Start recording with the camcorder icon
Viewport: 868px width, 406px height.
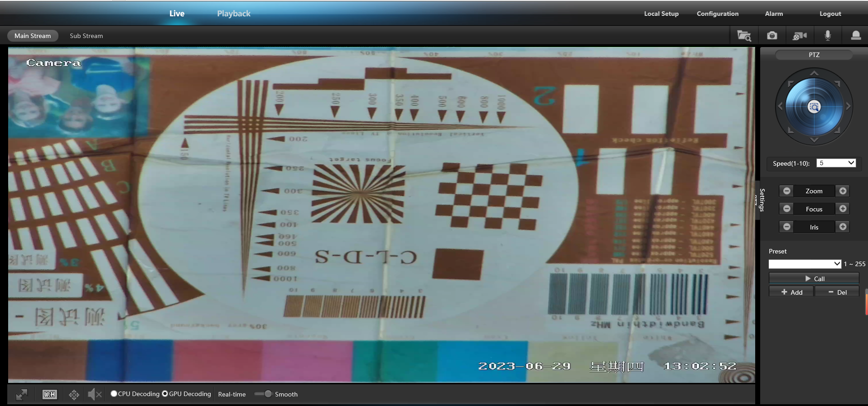point(800,36)
